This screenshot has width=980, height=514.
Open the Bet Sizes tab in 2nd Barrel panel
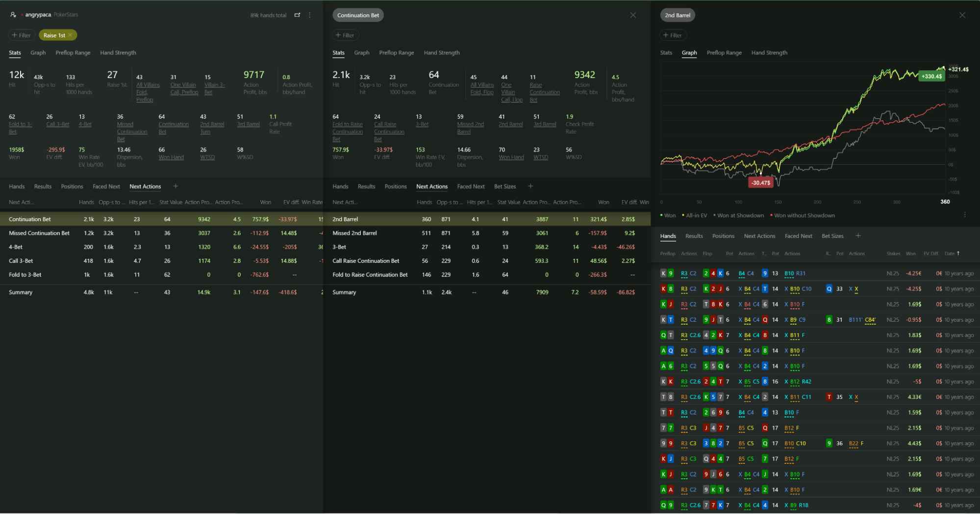(x=832, y=236)
